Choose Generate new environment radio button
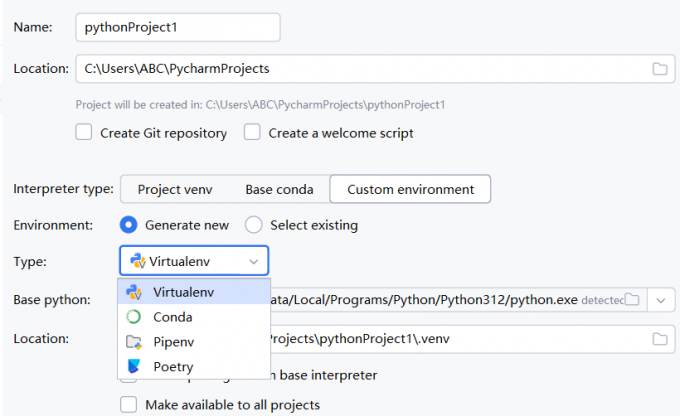 point(128,225)
